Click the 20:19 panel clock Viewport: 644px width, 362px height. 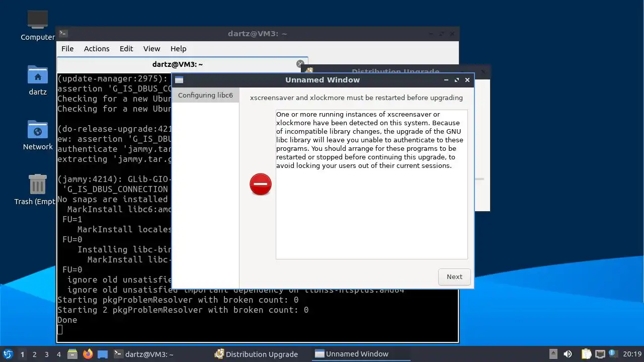(632, 354)
